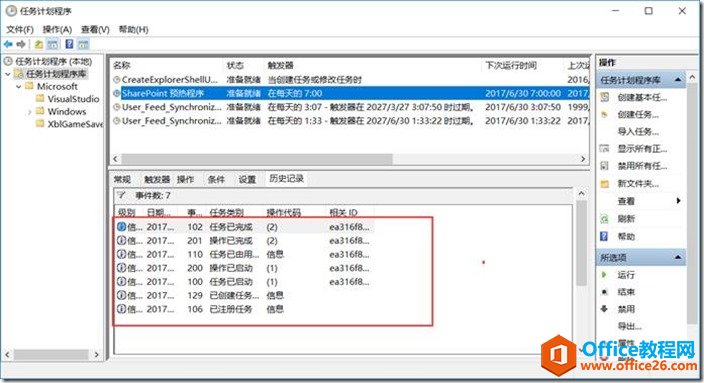Click the XblGameSave folder icon in tree
The height and width of the screenshot is (383, 704).
[40, 123]
